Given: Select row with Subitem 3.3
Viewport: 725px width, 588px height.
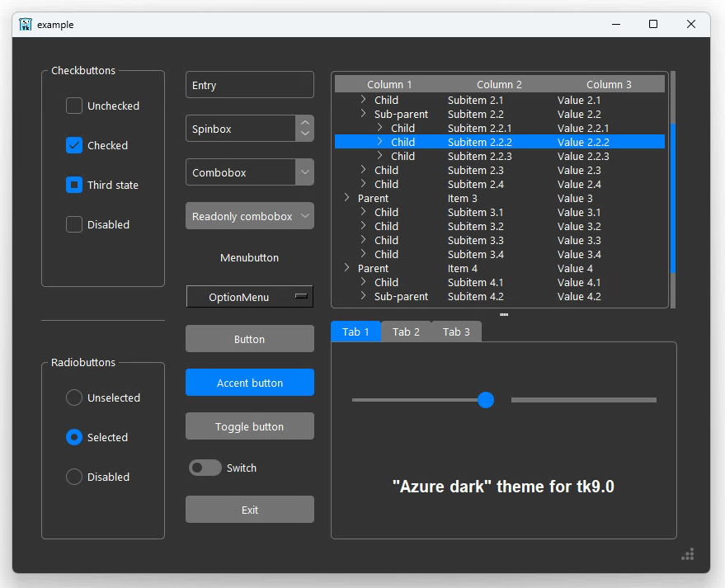Looking at the screenshot, I should (x=500, y=240).
